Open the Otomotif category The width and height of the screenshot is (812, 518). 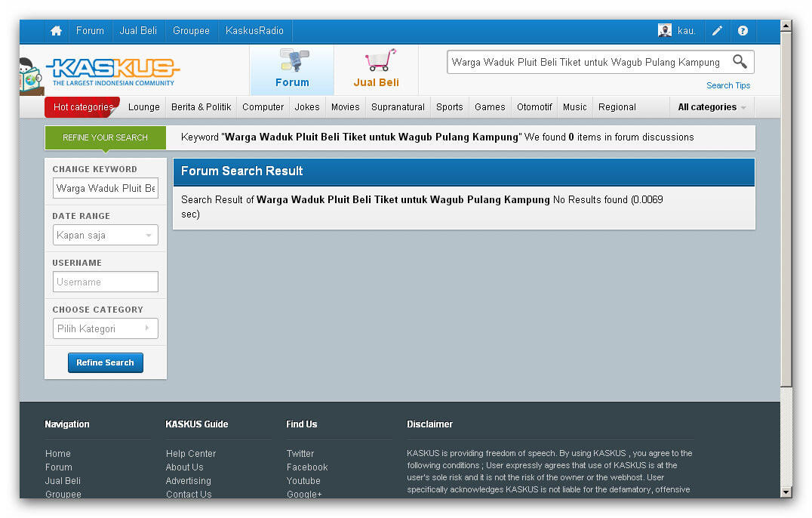(x=534, y=107)
